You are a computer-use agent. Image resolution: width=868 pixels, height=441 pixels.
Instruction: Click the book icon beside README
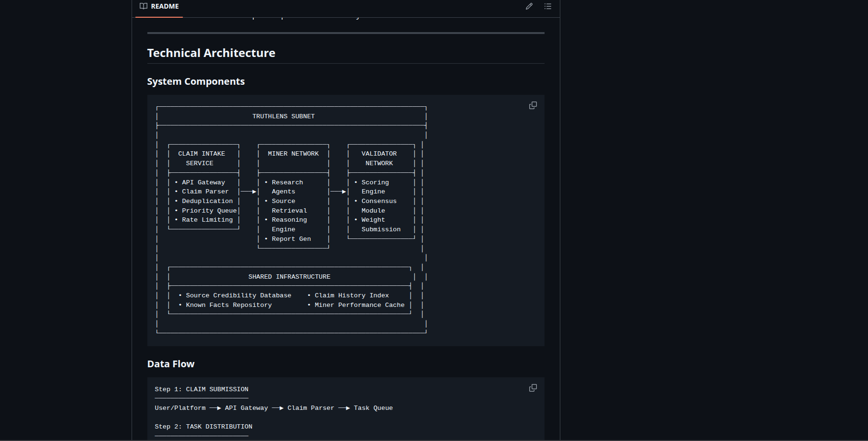coord(143,6)
